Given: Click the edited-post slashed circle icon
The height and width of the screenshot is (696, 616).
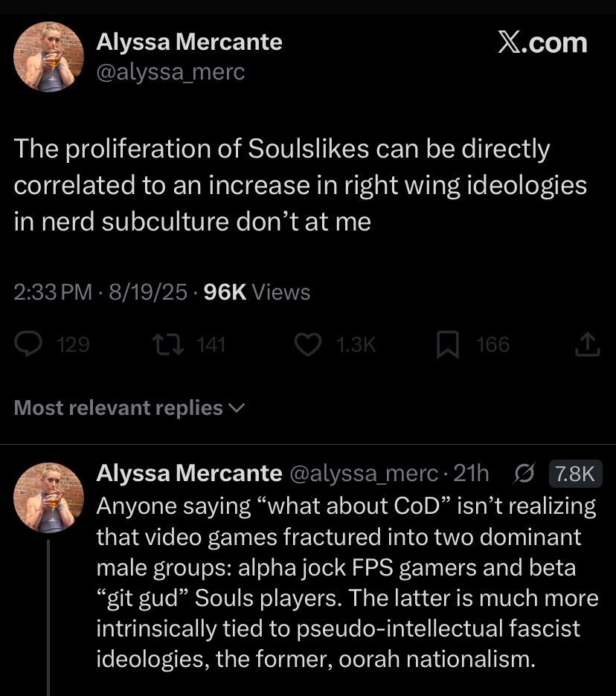Looking at the screenshot, I should coord(524,474).
